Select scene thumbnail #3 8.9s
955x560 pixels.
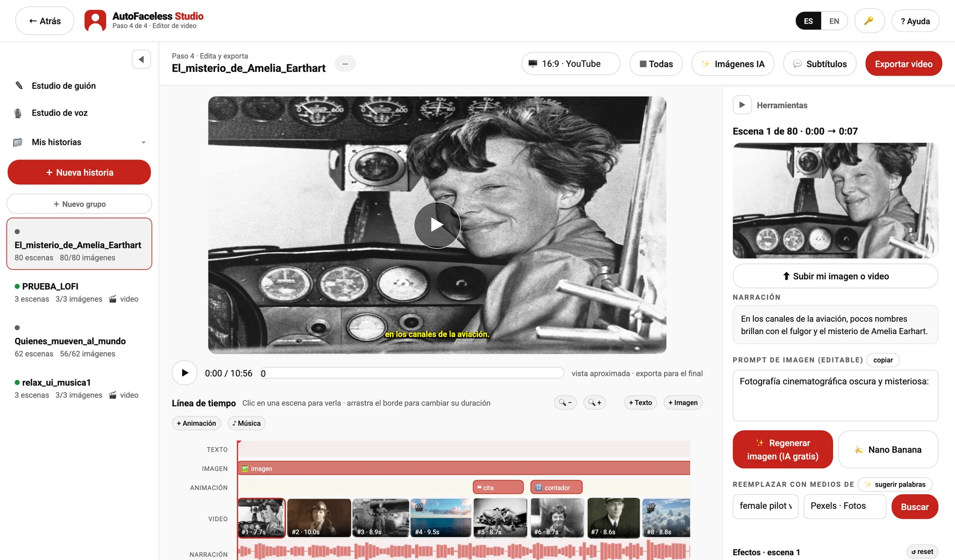point(381,518)
